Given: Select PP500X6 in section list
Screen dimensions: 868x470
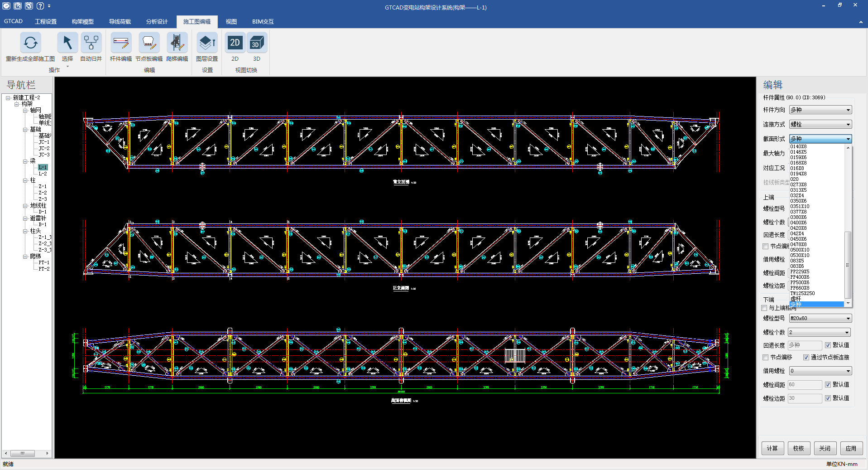Looking at the screenshot, I should pyautogui.click(x=800, y=283).
